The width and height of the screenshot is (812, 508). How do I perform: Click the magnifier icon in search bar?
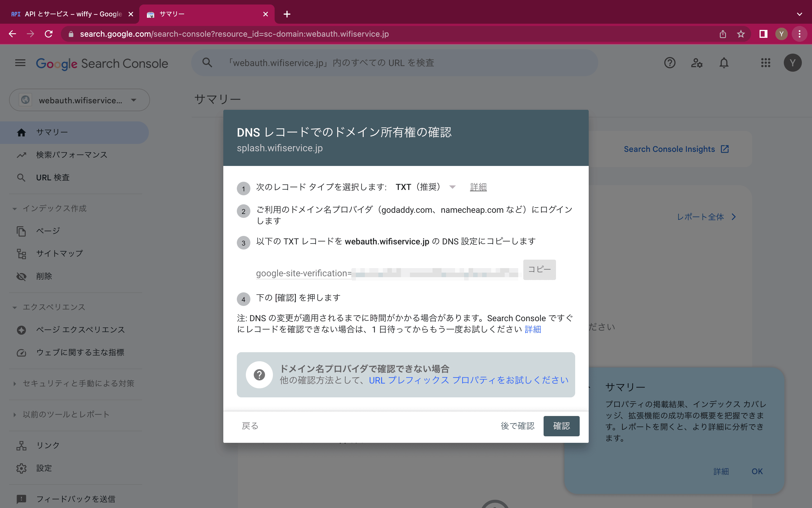(x=207, y=63)
